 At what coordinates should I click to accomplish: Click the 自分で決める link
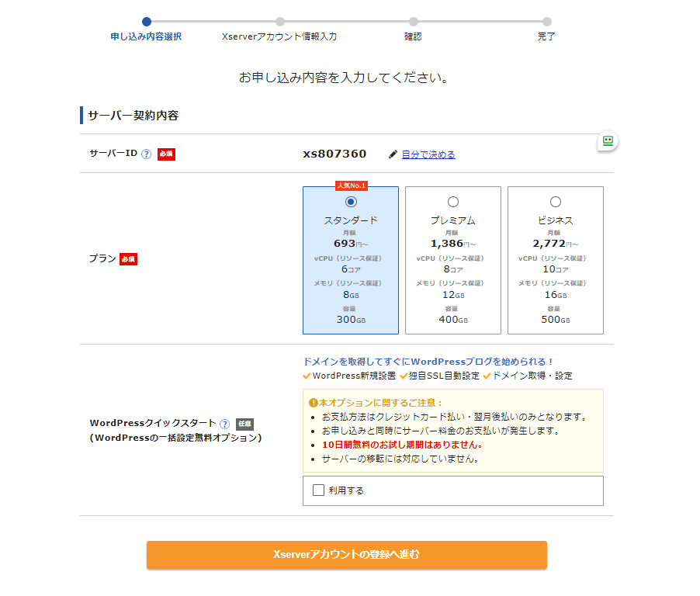tap(428, 154)
